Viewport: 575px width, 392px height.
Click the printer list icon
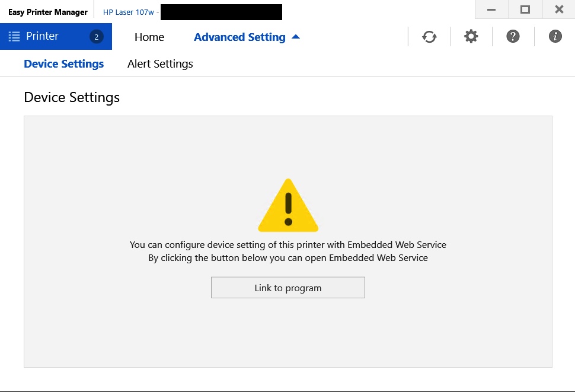14,37
